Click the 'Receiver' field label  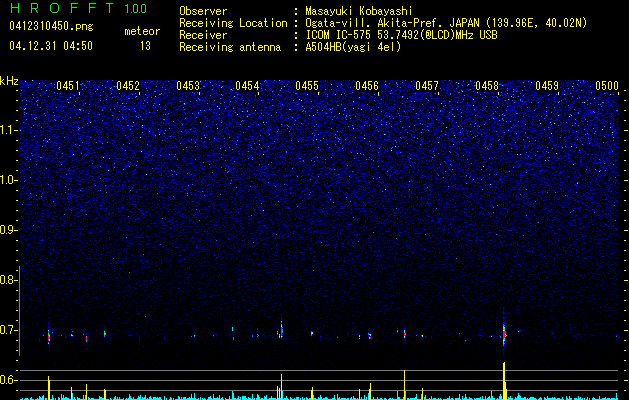pos(203,35)
